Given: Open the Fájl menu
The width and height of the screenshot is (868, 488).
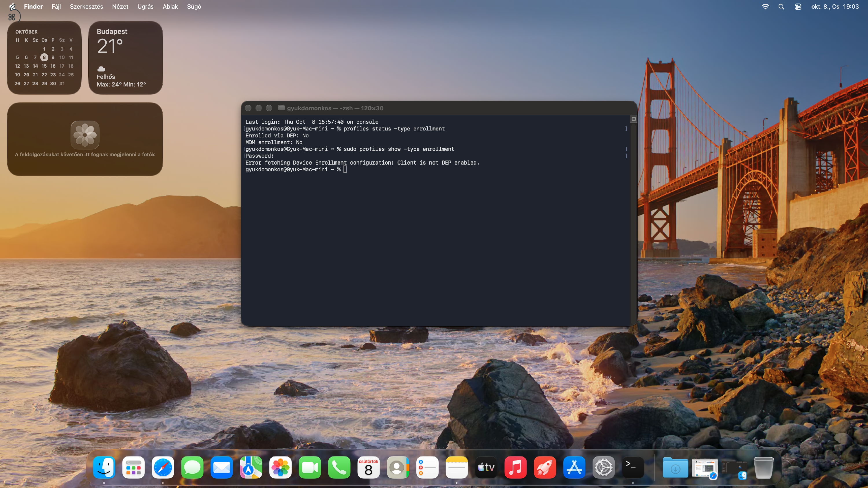Looking at the screenshot, I should (x=56, y=6).
